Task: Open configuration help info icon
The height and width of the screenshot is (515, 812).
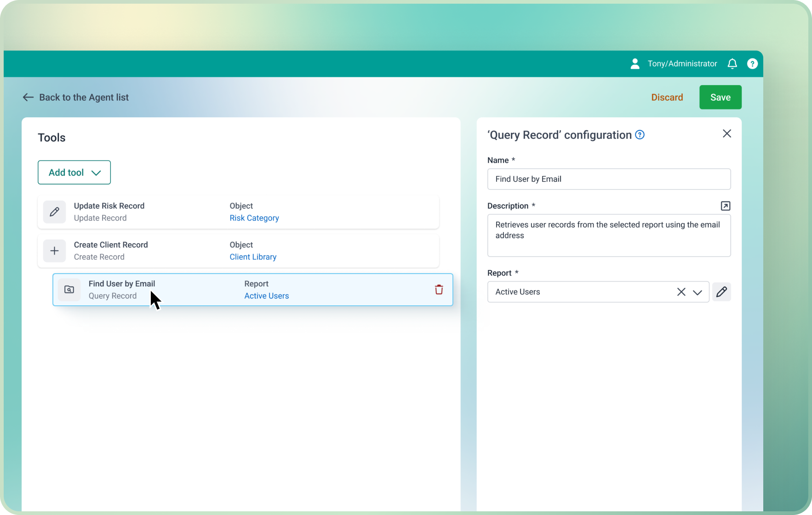Action: tap(640, 135)
